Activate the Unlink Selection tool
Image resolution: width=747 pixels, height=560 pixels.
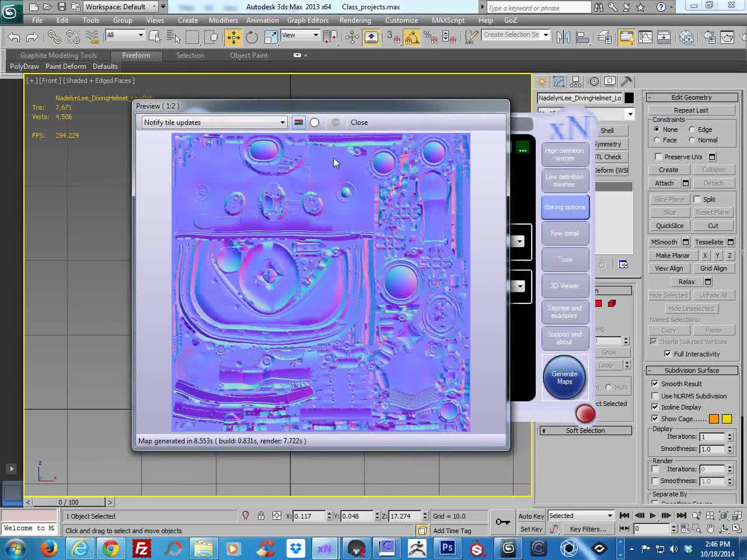pos(73,37)
